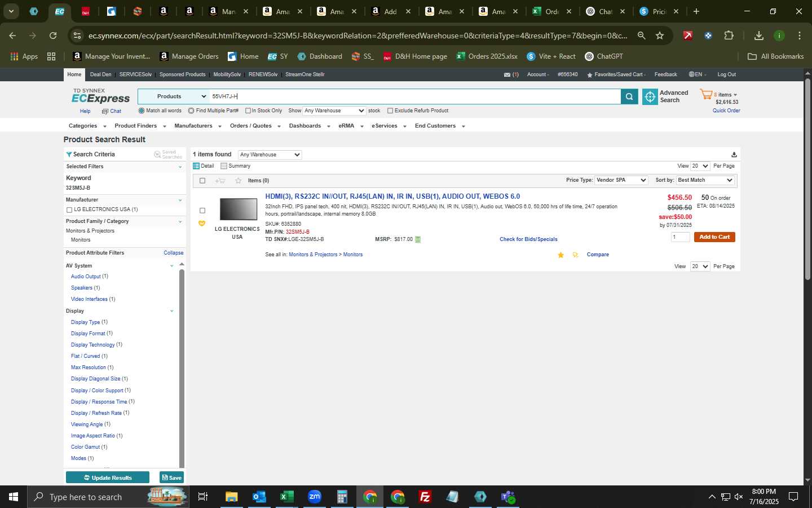Open Outlook from the Windows taskbar
The height and width of the screenshot is (508, 812).
(259, 497)
